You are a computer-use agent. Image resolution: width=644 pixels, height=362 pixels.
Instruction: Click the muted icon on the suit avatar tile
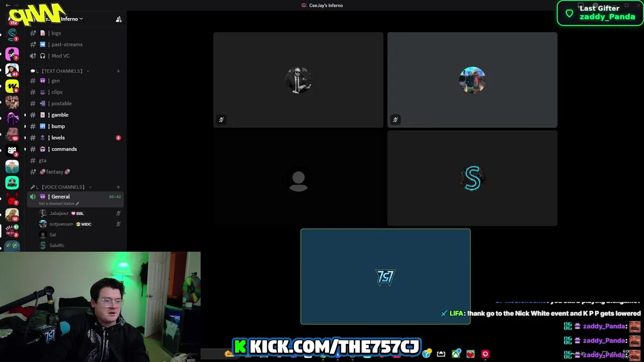pos(221,120)
